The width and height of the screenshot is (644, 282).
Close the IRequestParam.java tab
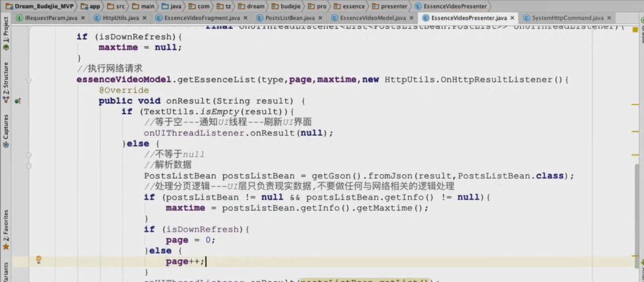[x=82, y=18]
